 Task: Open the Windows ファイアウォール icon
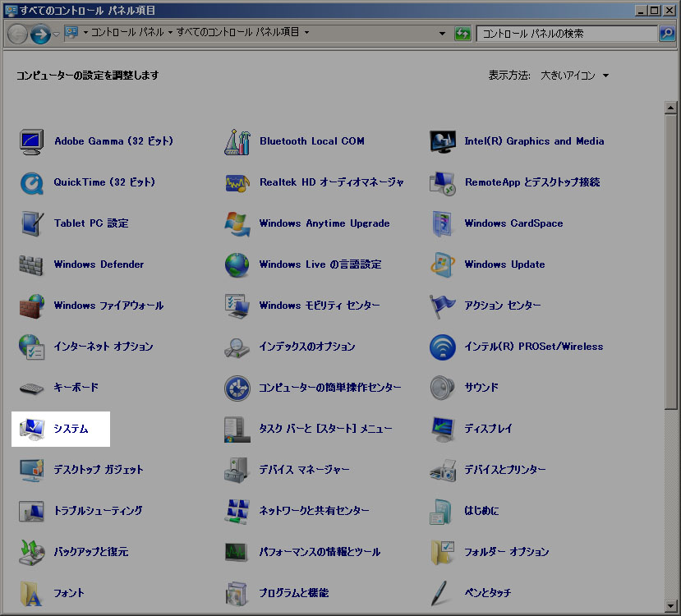point(32,306)
